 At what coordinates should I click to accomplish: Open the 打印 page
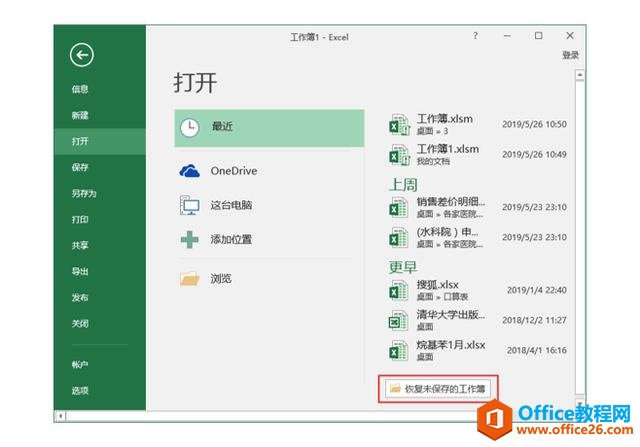[x=80, y=220]
